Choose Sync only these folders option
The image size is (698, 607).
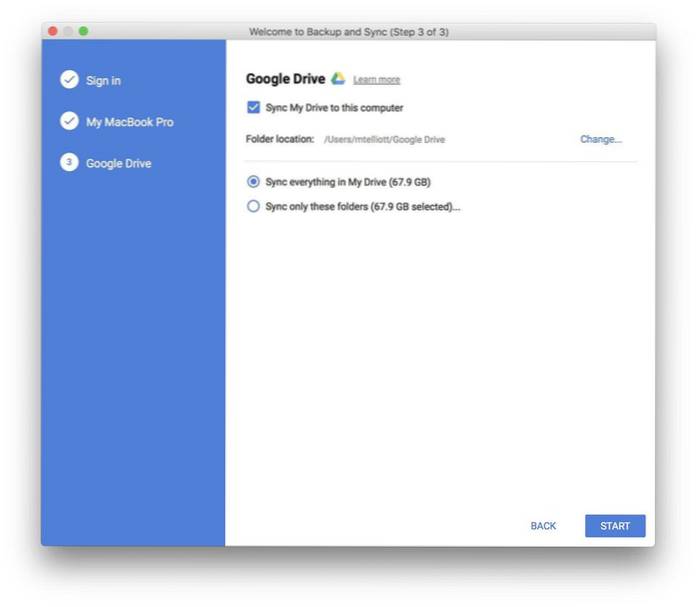point(253,206)
